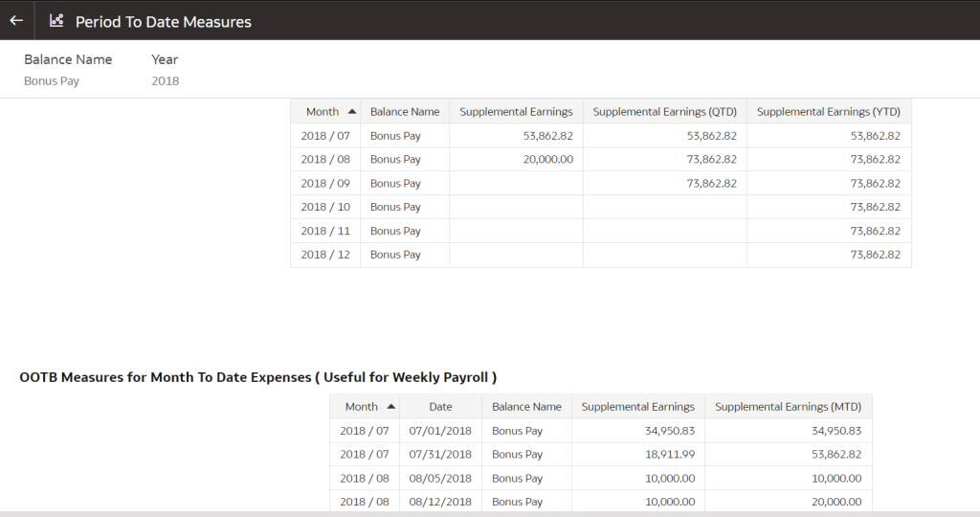This screenshot has width=980, height=517.
Task: Click MTD value 53,862.82 for 07/31/2018
Action: [836, 455]
